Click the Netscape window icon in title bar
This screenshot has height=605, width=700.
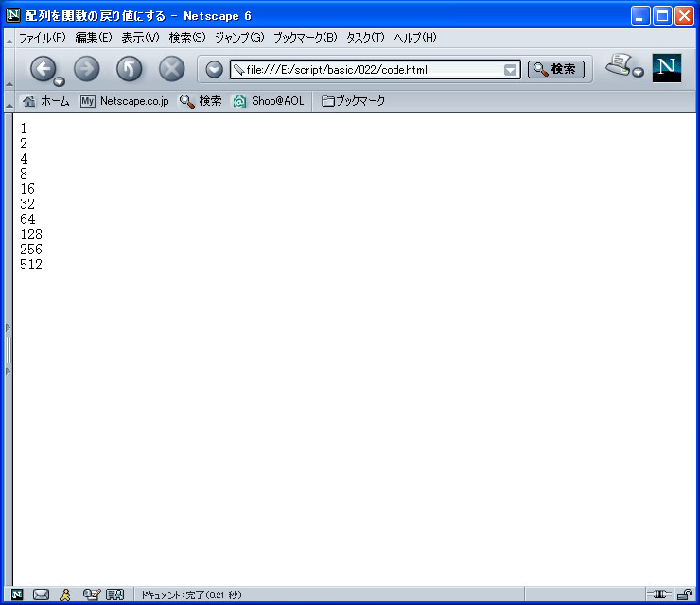pyautogui.click(x=13, y=15)
